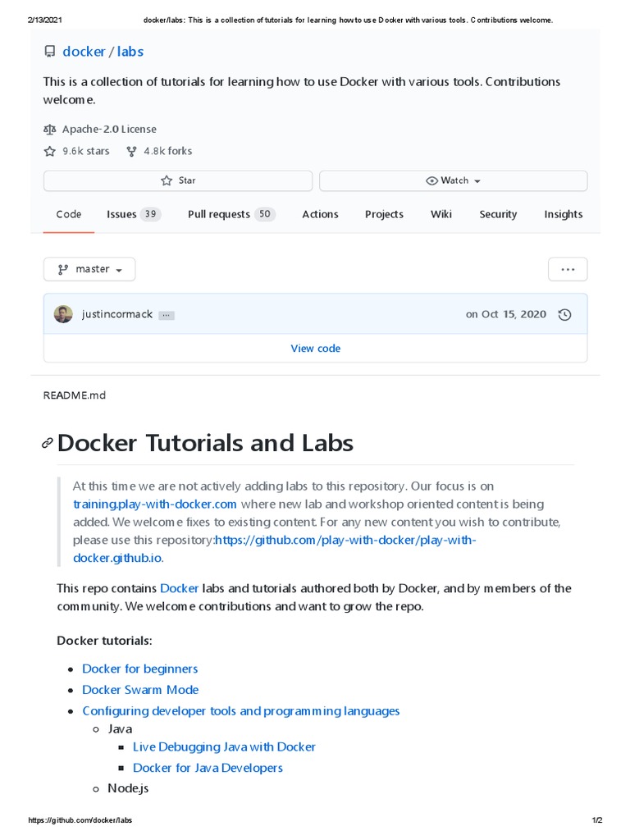Click the forks count fork icon
Screen dimensions: 630x840
pyautogui.click(x=131, y=152)
